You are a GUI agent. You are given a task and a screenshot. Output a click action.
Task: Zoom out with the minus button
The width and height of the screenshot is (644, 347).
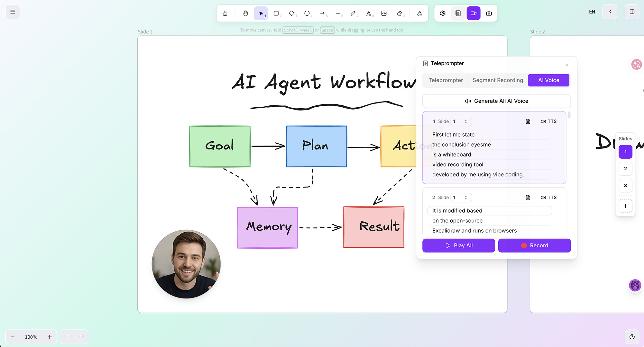coord(13,337)
